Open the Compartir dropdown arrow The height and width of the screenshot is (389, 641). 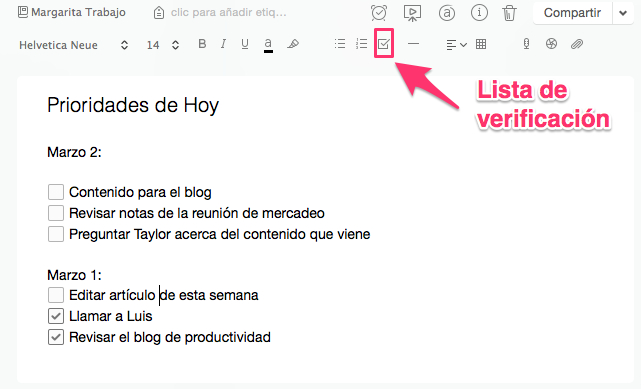pyautogui.click(x=623, y=13)
